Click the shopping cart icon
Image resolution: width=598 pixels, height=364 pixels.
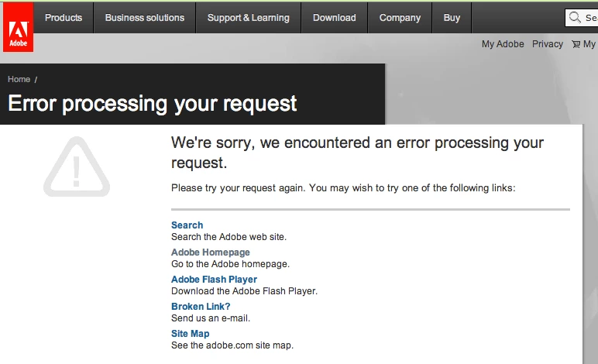click(x=576, y=44)
